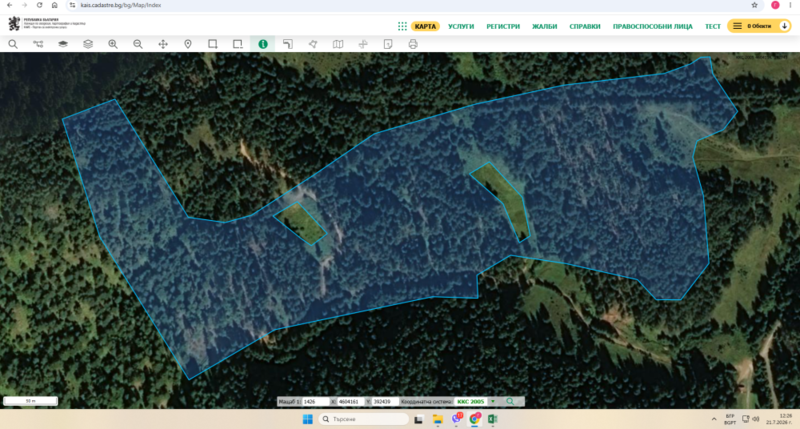
Task: Select the zoom out magnifier tool
Action: pyautogui.click(x=138, y=44)
